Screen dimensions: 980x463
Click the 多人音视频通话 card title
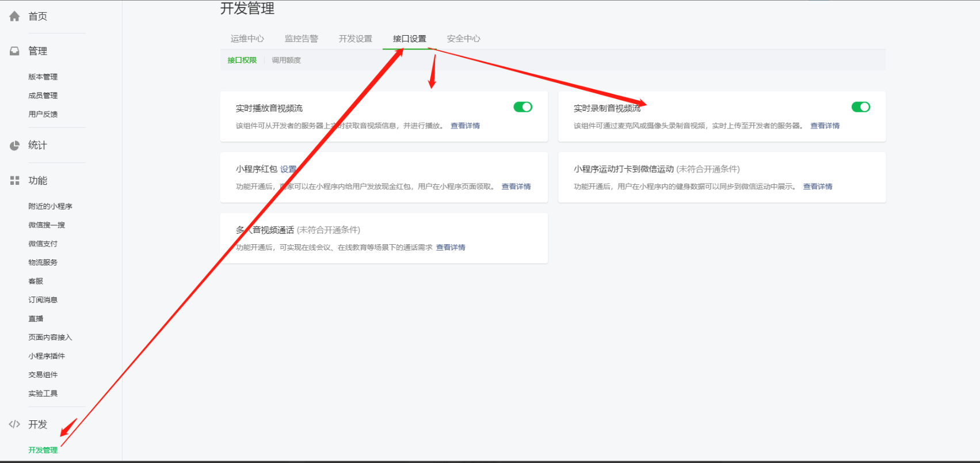pos(265,230)
